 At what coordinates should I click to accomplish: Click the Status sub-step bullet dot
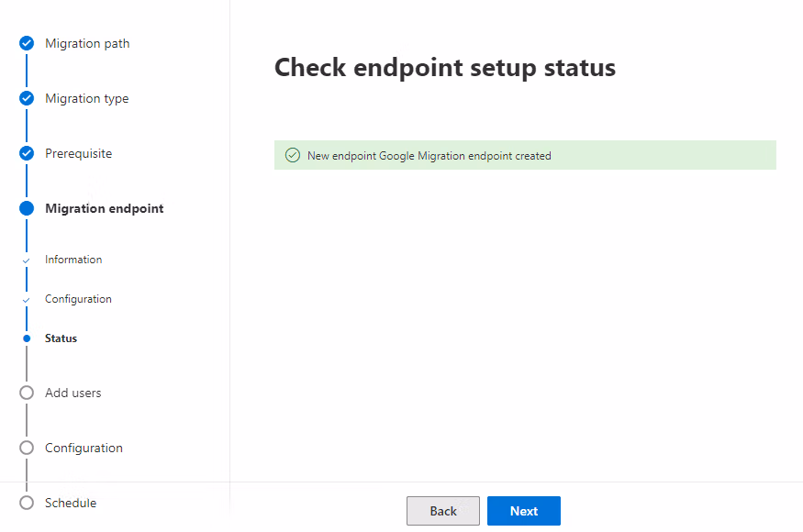tap(27, 338)
